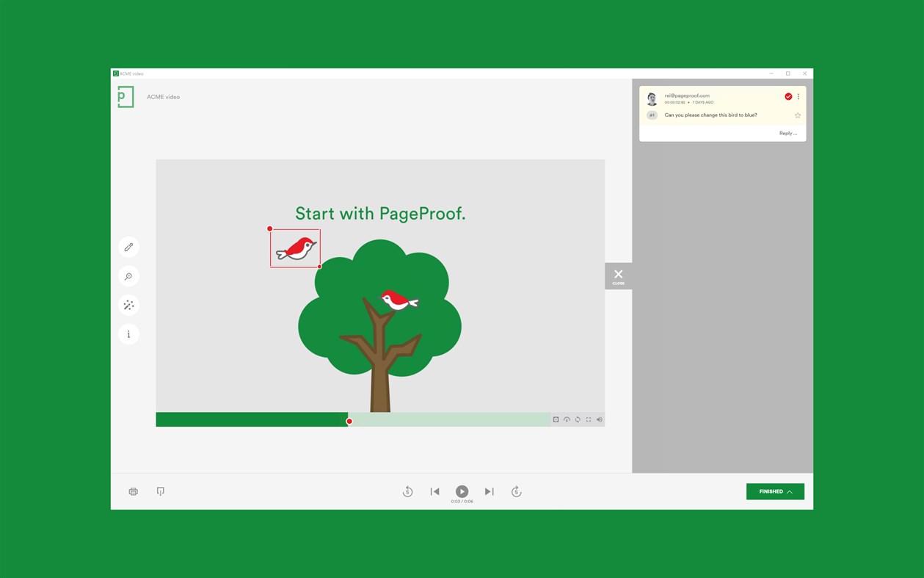Click the 'ACME video' proof title
Viewport: 924px width, 578px height.
163,97
